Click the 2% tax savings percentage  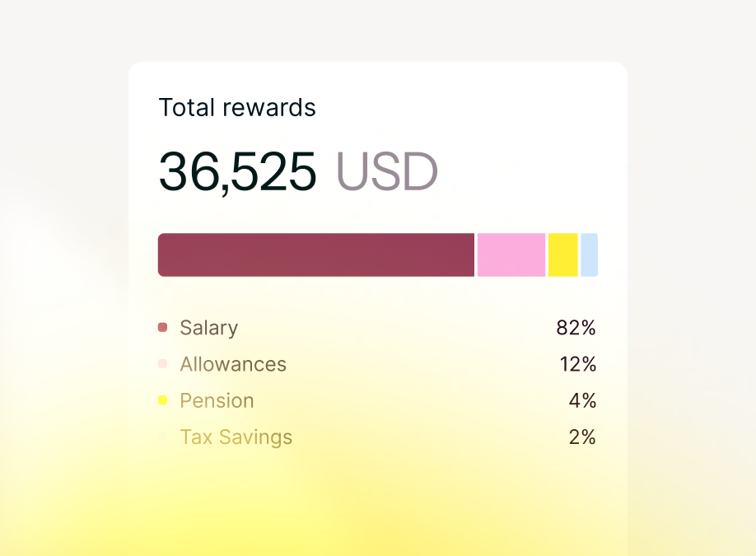pos(582,437)
